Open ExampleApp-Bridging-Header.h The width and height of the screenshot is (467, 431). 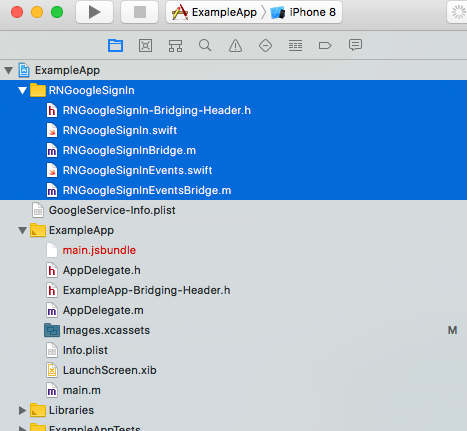(x=233, y=290)
